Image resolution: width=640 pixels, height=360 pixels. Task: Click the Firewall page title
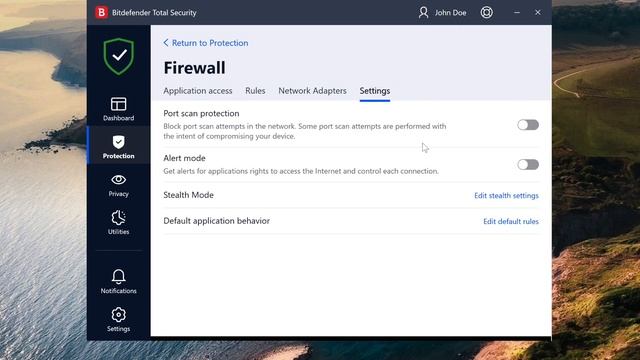coord(194,68)
